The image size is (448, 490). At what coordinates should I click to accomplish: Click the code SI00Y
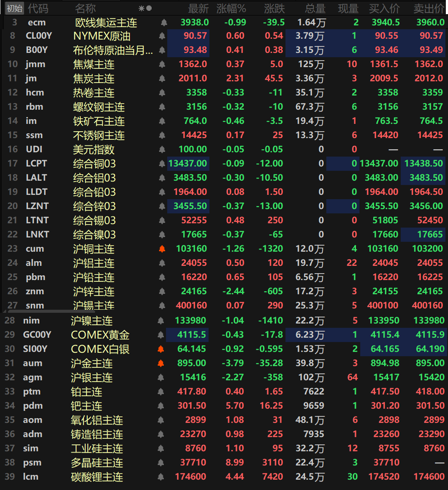click(x=35, y=349)
